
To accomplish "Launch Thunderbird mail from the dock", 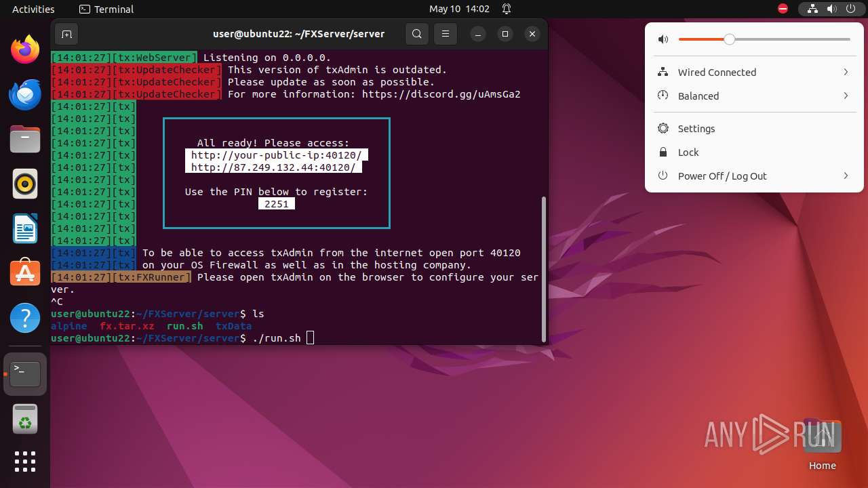I will 25,95.
